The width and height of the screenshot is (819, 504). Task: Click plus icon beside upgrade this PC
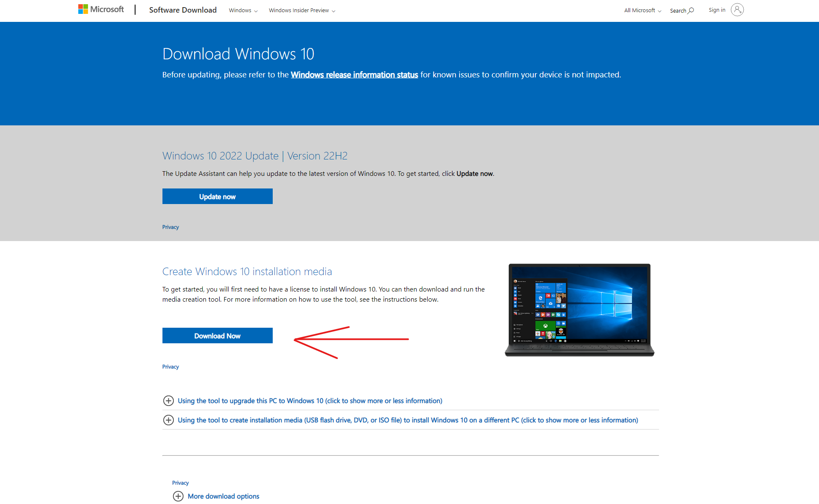point(168,401)
